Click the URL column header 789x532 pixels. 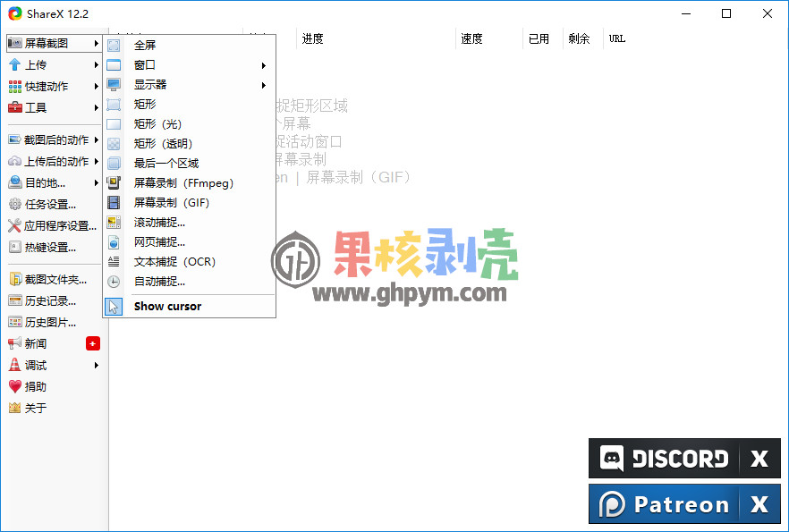(x=617, y=38)
